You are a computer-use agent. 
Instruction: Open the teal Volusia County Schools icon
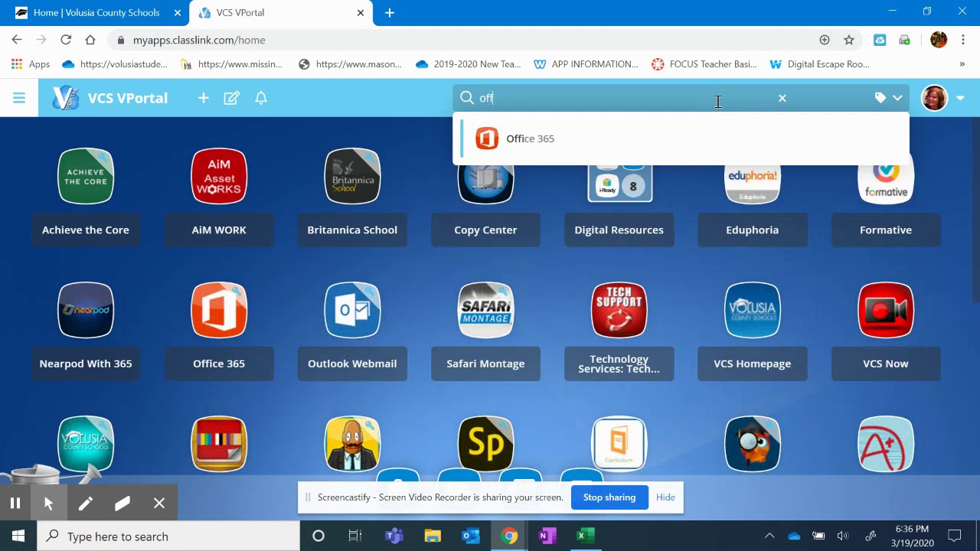pyautogui.click(x=86, y=444)
